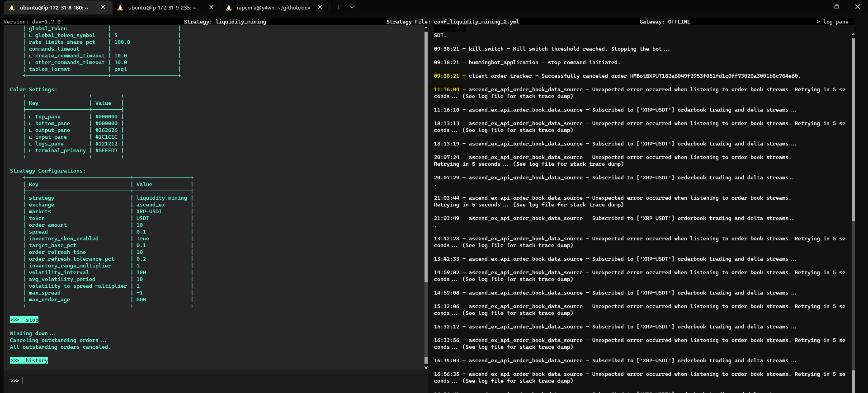This screenshot has width=868, height=393.
Task: Click output_pane value #262626
Action: [x=106, y=130]
